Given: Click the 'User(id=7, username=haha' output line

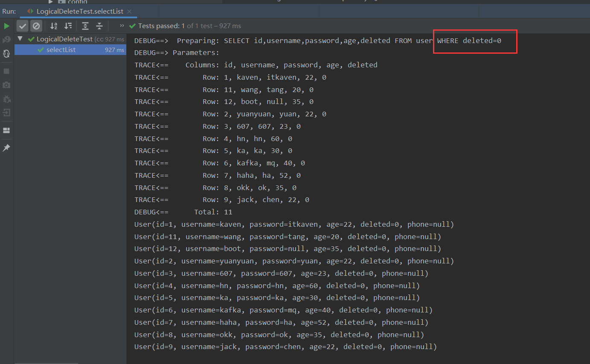Looking at the screenshot, I should [x=282, y=323].
